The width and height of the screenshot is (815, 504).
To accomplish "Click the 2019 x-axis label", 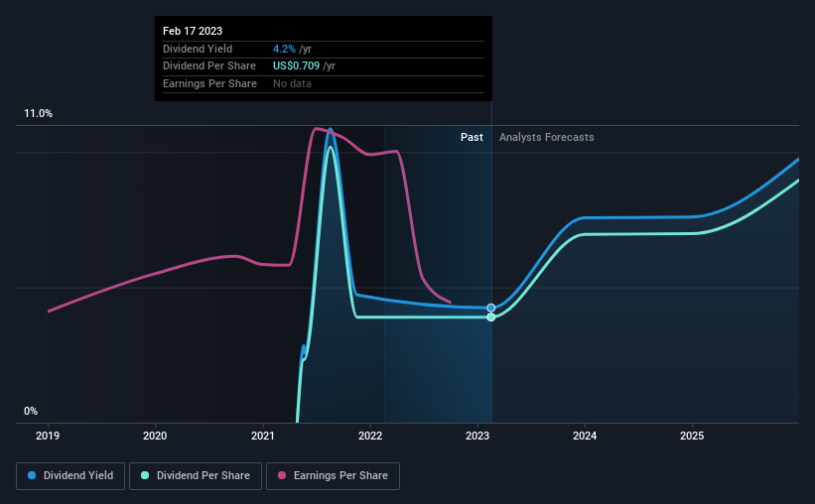I will pos(48,436).
